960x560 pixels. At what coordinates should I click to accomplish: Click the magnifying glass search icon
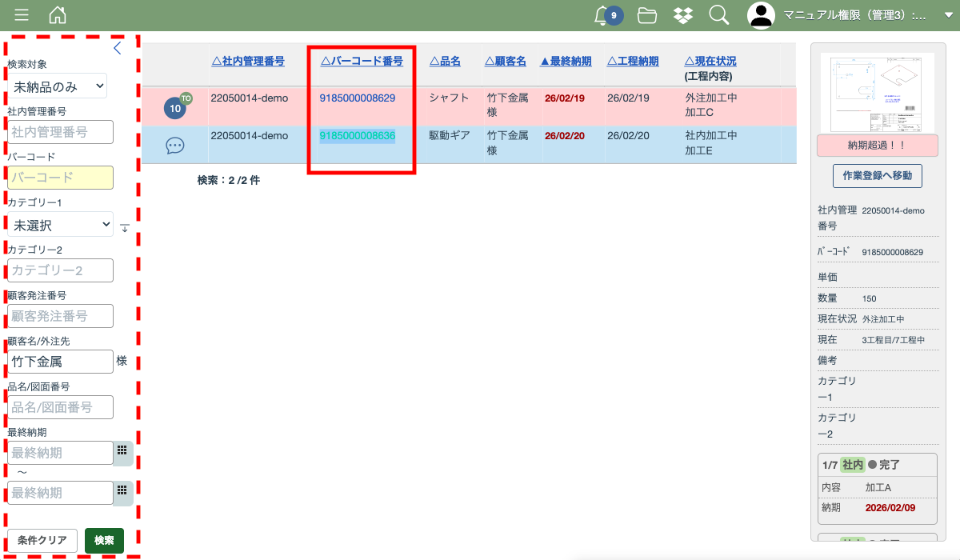point(719,15)
